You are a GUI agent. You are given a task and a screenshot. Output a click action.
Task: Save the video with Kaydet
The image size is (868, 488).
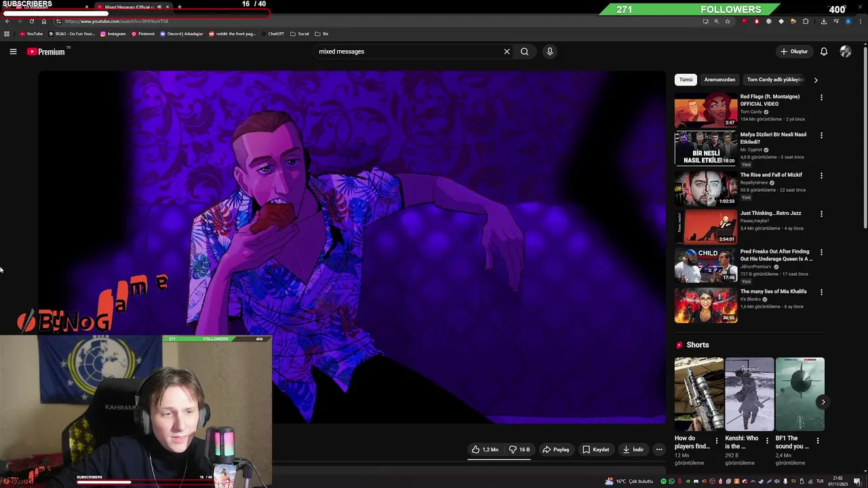pos(596,449)
